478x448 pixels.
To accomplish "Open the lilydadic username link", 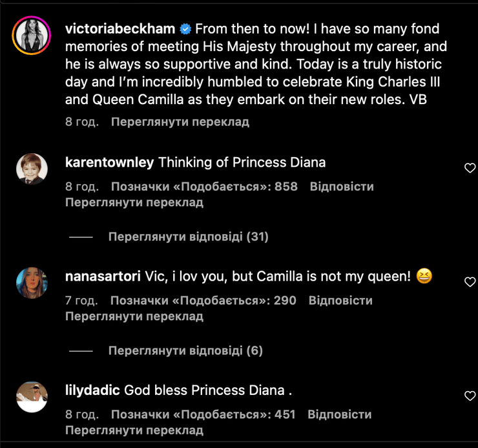I will coord(92,390).
